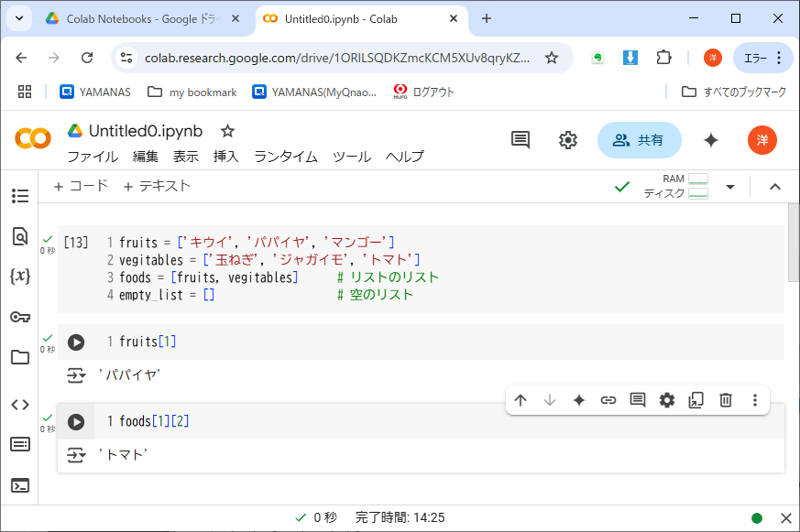Move the selected cell up
800x532 pixels.
coord(521,399)
